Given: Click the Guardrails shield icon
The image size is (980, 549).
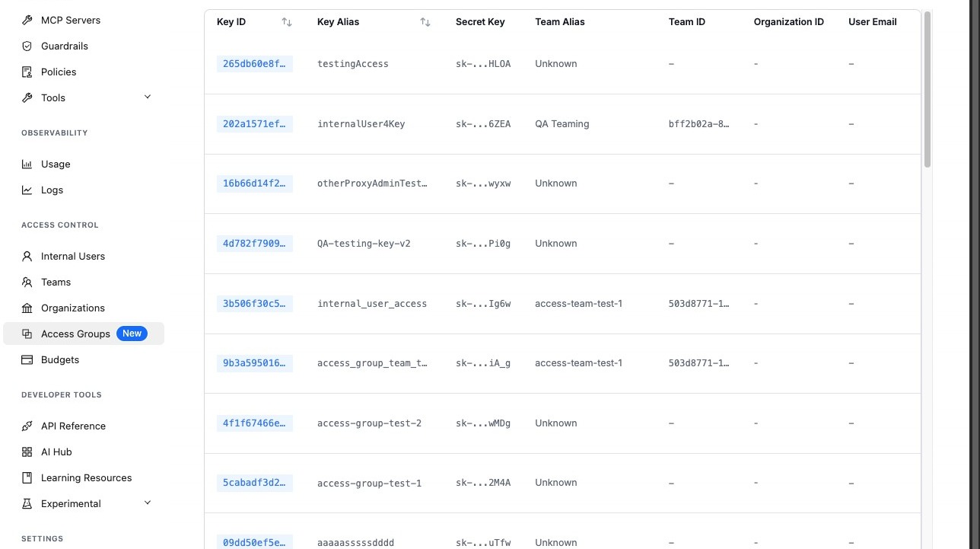Looking at the screenshot, I should coord(27,46).
